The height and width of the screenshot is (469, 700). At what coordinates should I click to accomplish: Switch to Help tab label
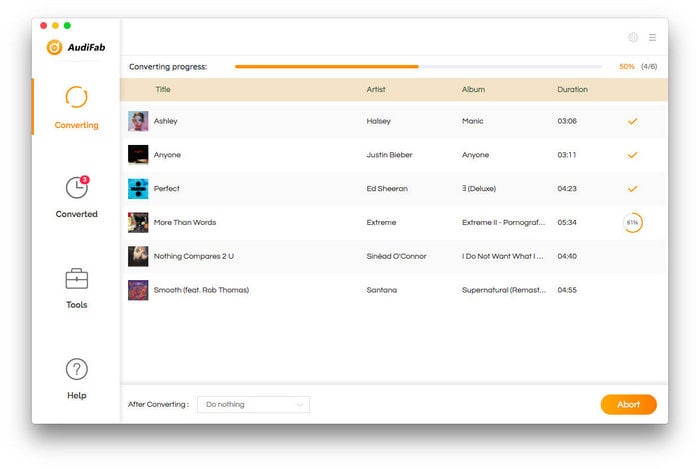click(x=76, y=395)
